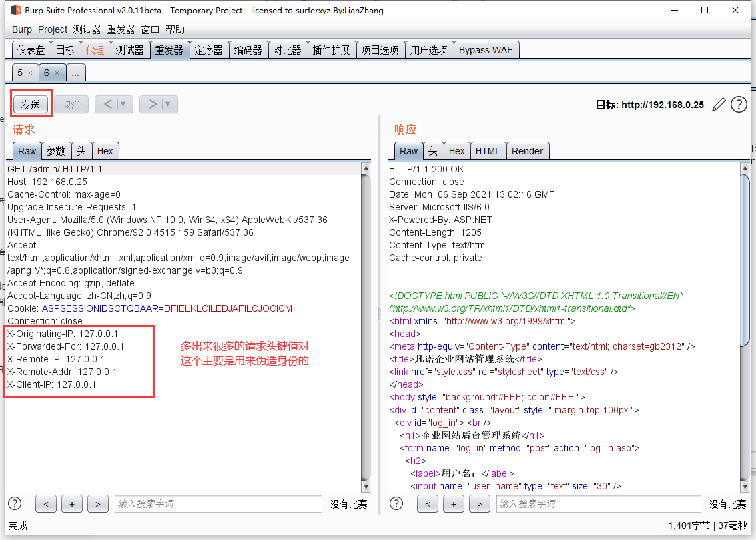Select Render view in response panel
The image size is (756, 540).
point(527,151)
